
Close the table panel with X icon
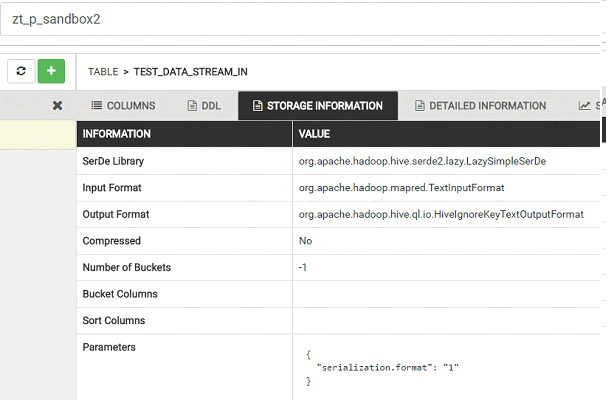(x=58, y=106)
